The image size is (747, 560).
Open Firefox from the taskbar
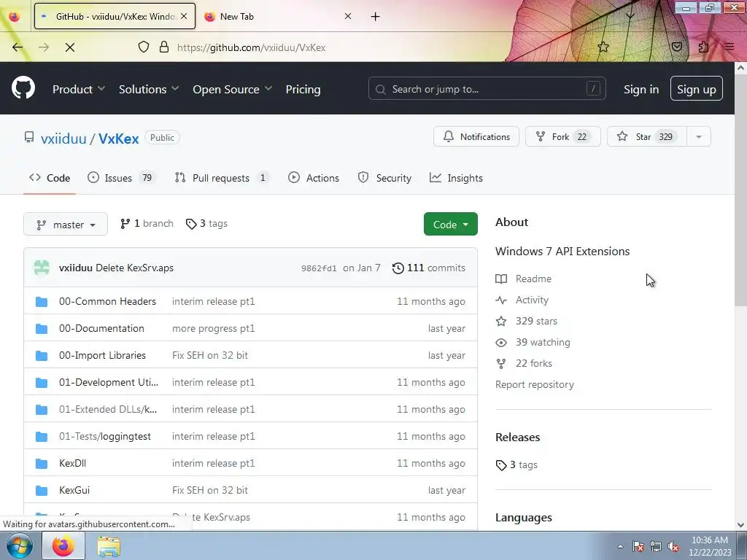coord(63,545)
